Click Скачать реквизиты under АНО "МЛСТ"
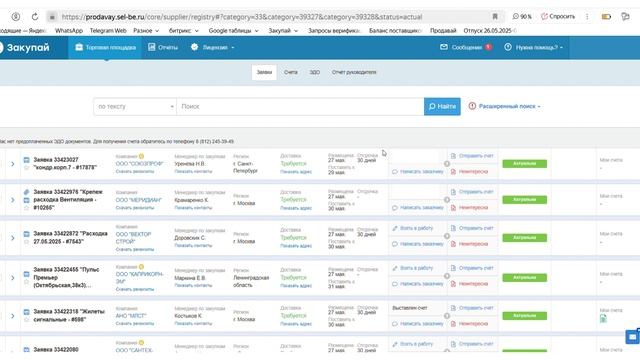The width and height of the screenshot is (640, 360). tap(135, 323)
